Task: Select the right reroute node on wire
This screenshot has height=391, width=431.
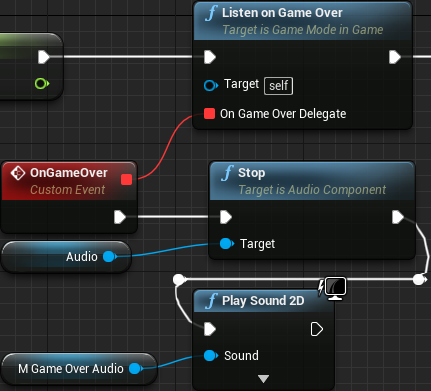Action: click(419, 279)
